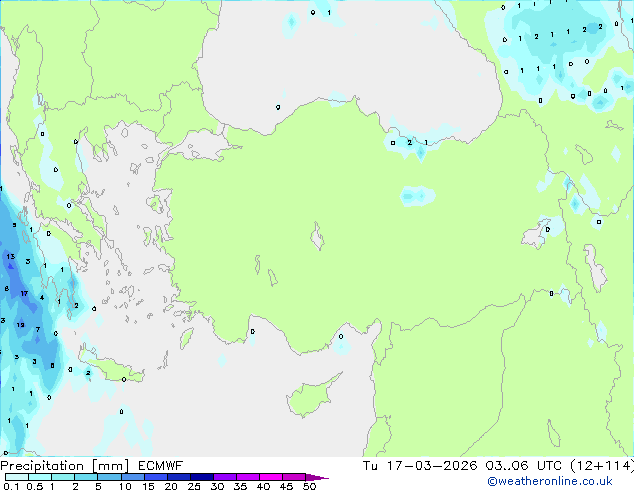This screenshot has width=634, height=490.
Task: Click the "Tu 17-03-2026" date text
Action: pos(420,466)
